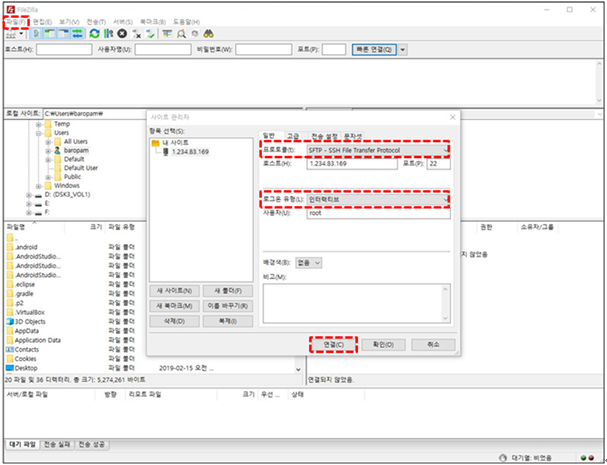Click the 삭제(D) delete button
Image resolution: width=607 pixels, height=465 pixels.
174,321
